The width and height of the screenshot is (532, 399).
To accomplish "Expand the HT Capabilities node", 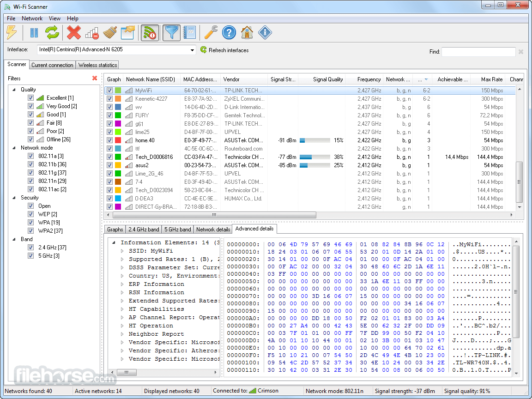I will (x=122, y=309).
